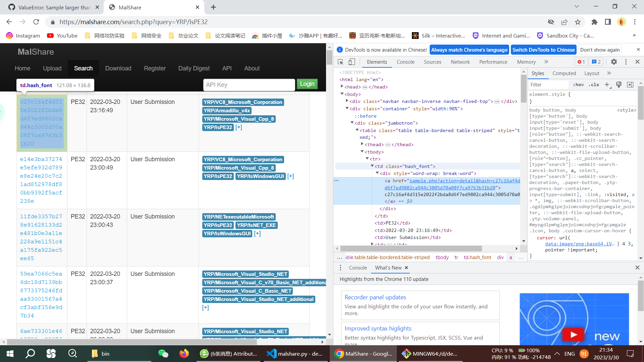
Task: Expand the thead element
Action: pyautogui.click(x=362, y=144)
